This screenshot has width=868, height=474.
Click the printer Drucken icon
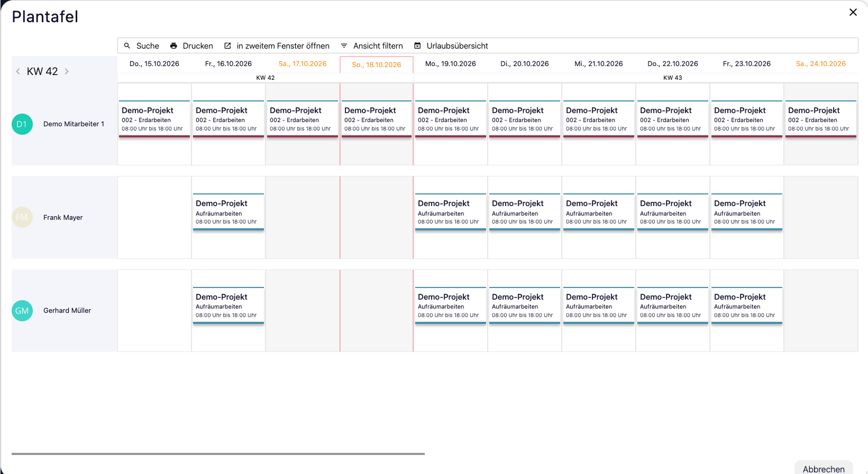pyautogui.click(x=173, y=46)
